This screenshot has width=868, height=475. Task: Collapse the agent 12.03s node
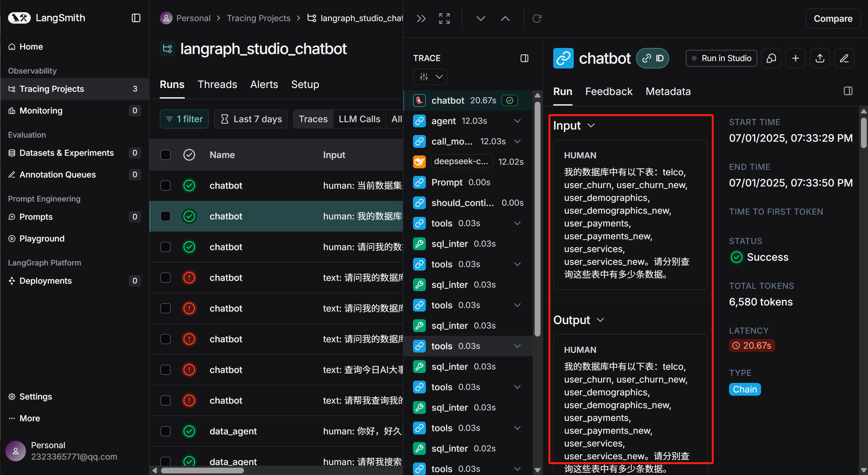pos(517,121)
